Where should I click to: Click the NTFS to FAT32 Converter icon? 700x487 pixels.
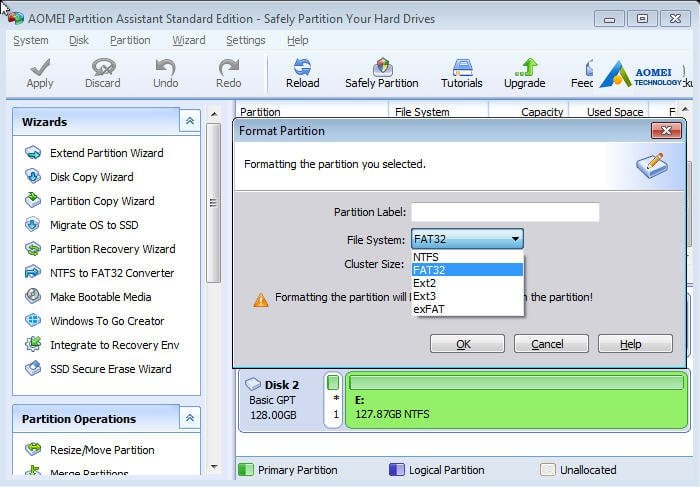tap(33, 272)
